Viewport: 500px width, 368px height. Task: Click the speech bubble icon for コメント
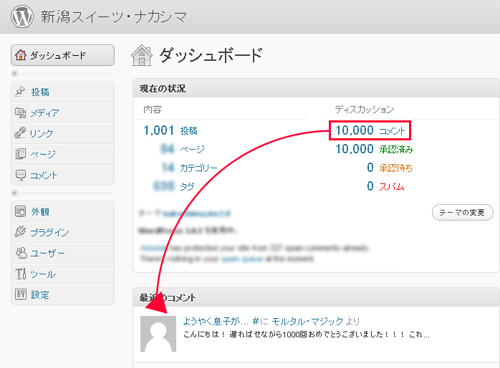pyautogui.click(x=20, y=175)
